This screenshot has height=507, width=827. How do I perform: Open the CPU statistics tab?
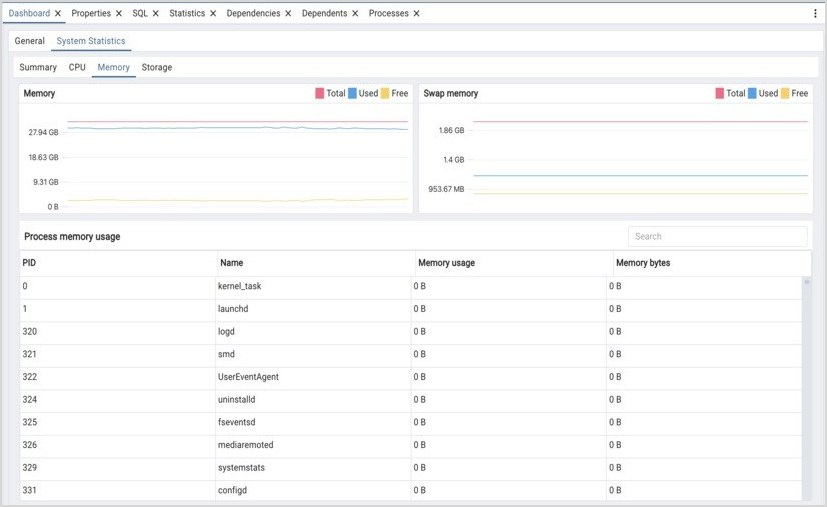pyautogui.click(x=77, y=67)
